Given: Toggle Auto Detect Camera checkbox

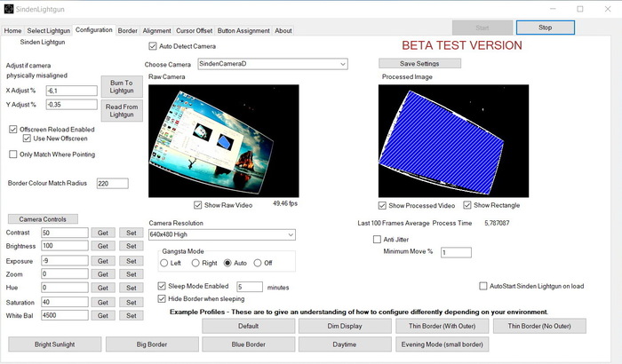Looking at the screenshot, I should coord(153,46).
